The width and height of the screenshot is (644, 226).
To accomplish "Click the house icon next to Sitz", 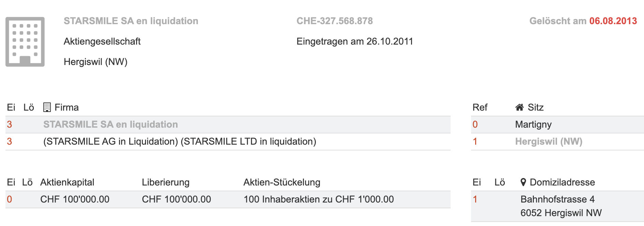I will (519, 108).
